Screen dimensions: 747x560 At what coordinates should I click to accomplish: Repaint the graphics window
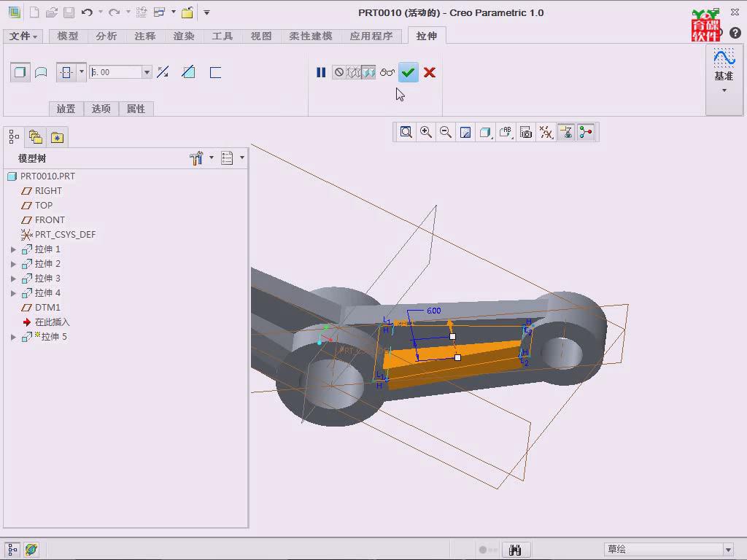point(465,132)
